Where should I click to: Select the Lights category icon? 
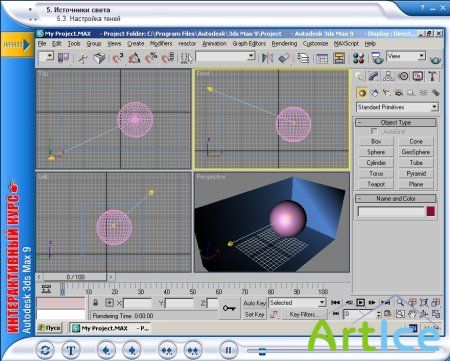(x=387, y=93)
